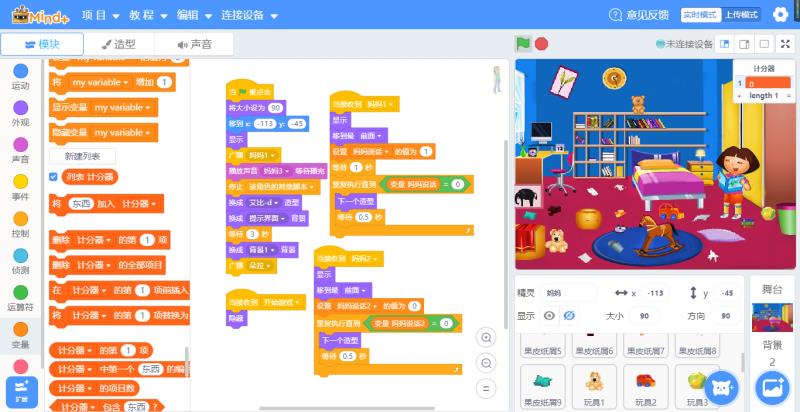Select the 声音 sound category
The width and height of the screenshot is (800, 412).
tap(20, 150)
